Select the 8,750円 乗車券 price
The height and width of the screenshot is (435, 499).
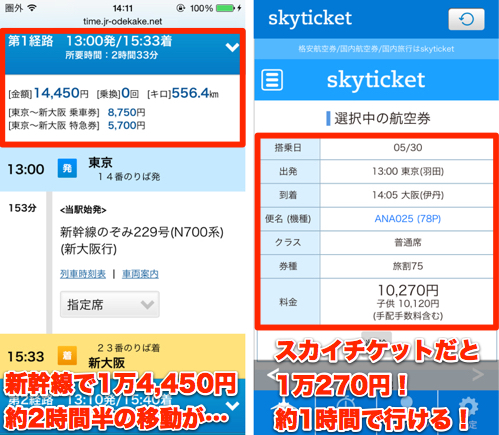point(126,112)
